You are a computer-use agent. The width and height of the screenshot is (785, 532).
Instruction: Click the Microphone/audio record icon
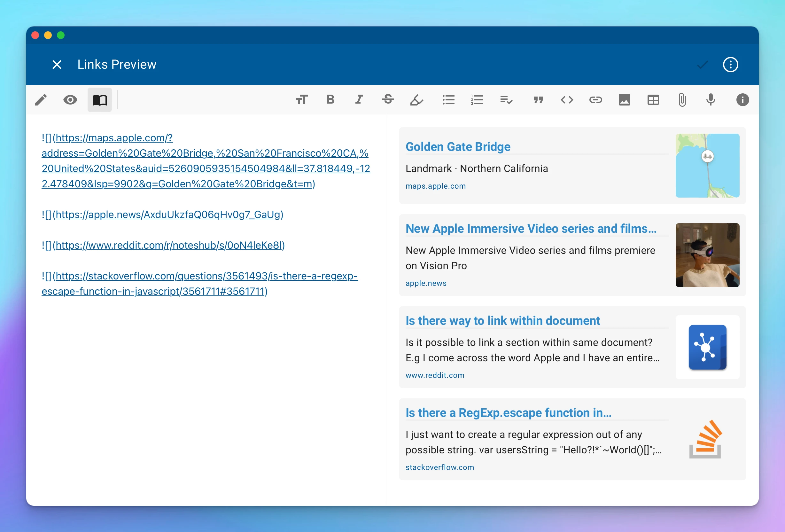[x=711, y=100]
